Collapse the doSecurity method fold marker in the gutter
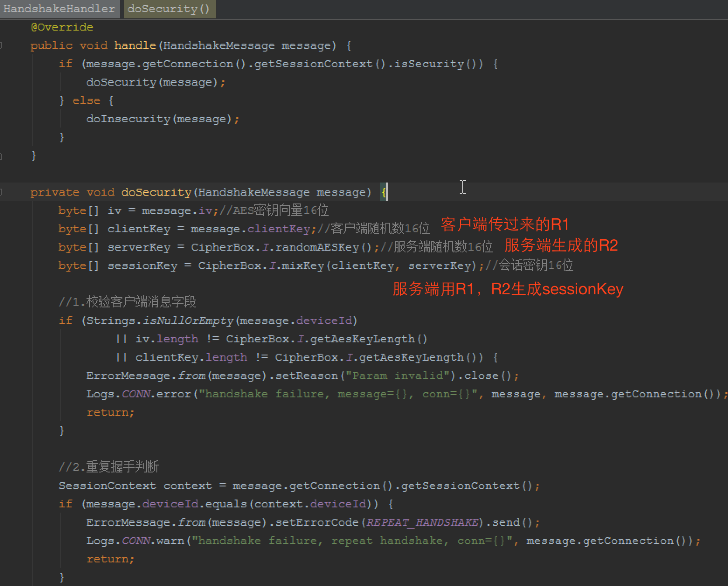This screenshot has height=586, width=728. 1,192
